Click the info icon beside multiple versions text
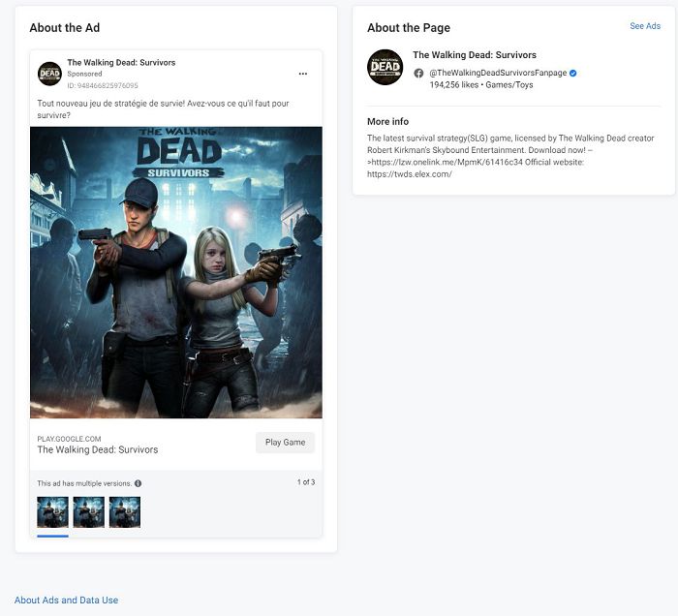The height and width of the screenshot is (616, 678). click(x=138, y=483)
